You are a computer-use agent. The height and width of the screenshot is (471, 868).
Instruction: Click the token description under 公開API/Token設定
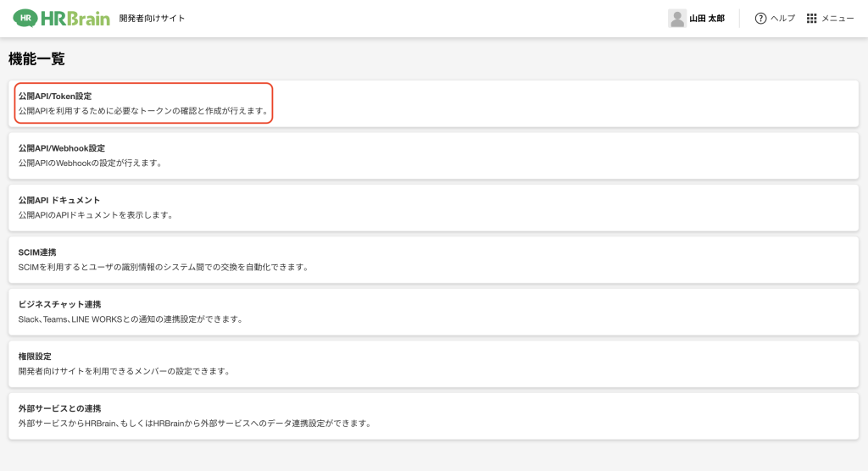click(143, 111)
